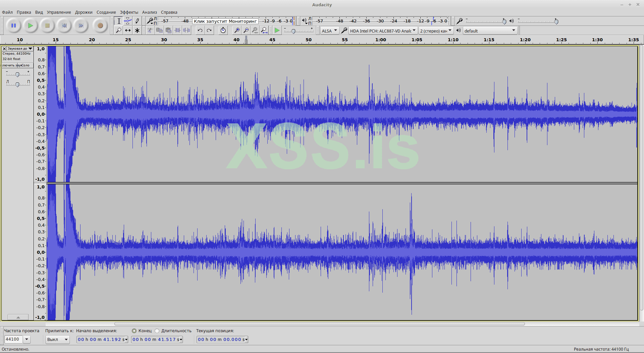Image resolution: width=644 pixels, height=353 pixels.
Task: Select the Selection (I-beam) tool
Action: [x=119, y=21]
